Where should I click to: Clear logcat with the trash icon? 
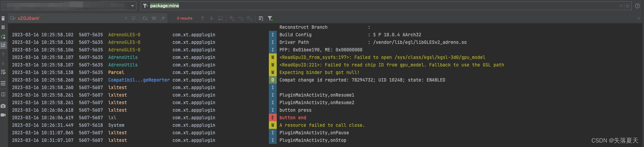pyautogui.click(x=3, y=18)
